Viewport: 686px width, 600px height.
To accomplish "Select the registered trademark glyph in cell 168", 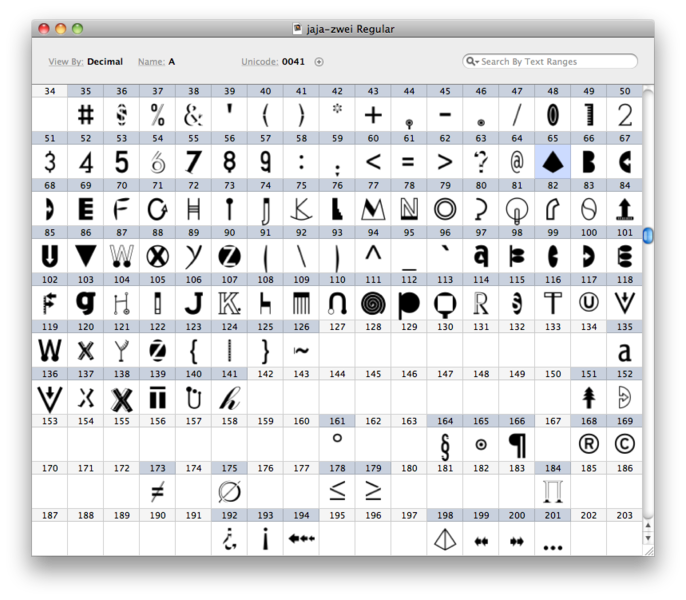I will pos(589,444).
